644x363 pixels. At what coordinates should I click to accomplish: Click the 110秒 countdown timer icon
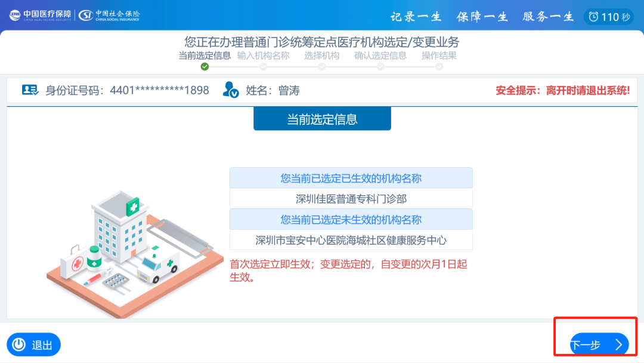click(595, 17)
